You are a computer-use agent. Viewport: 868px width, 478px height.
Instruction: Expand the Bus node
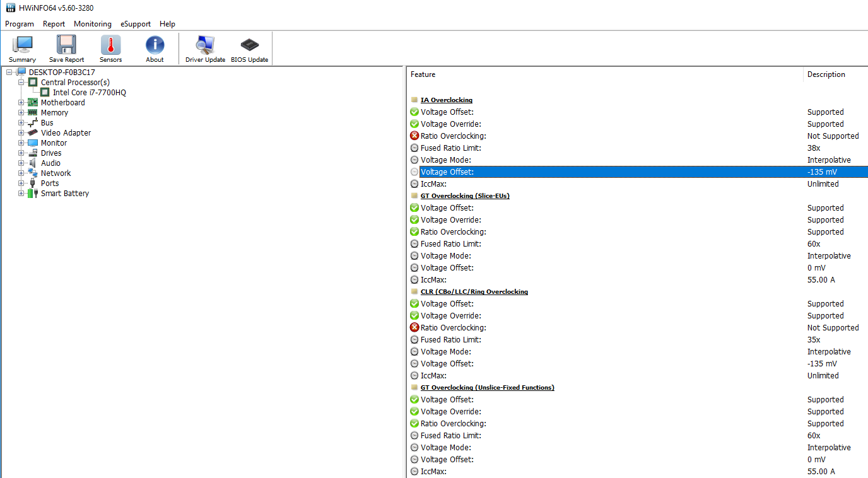pos(21,122)
